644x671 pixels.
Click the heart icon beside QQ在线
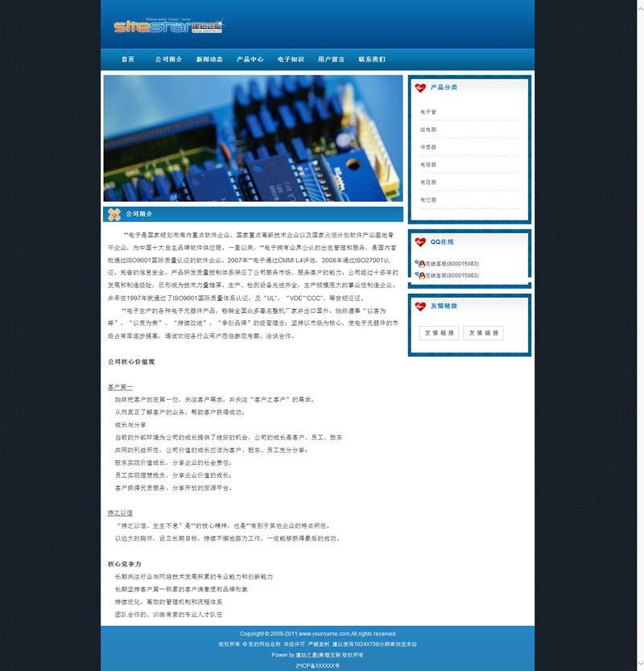point(420,242)
